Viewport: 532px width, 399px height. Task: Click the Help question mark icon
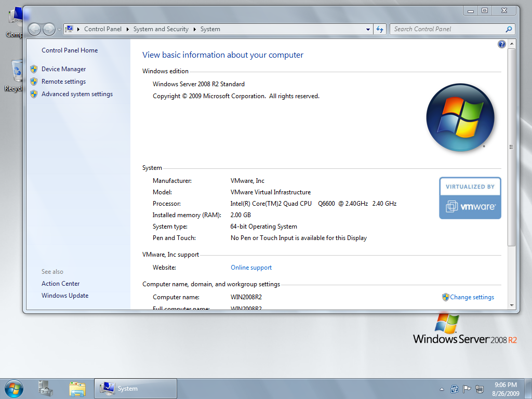[501, 45]
